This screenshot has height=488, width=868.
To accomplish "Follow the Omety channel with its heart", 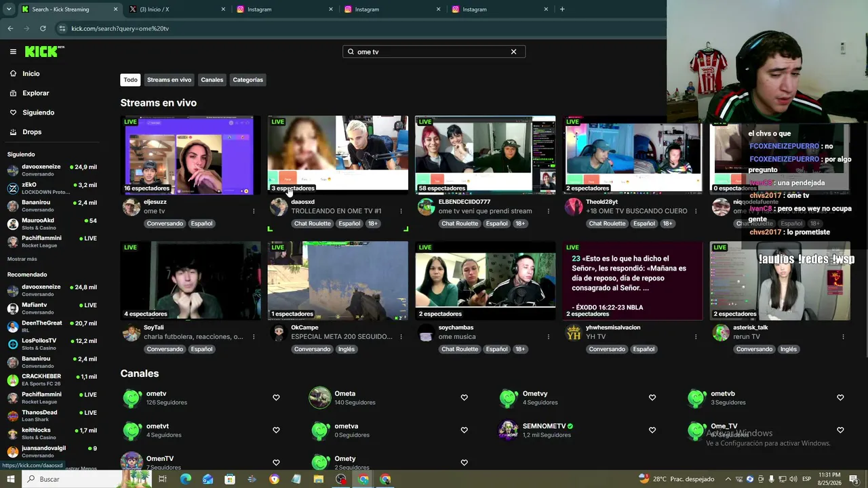I will (464, 463).
